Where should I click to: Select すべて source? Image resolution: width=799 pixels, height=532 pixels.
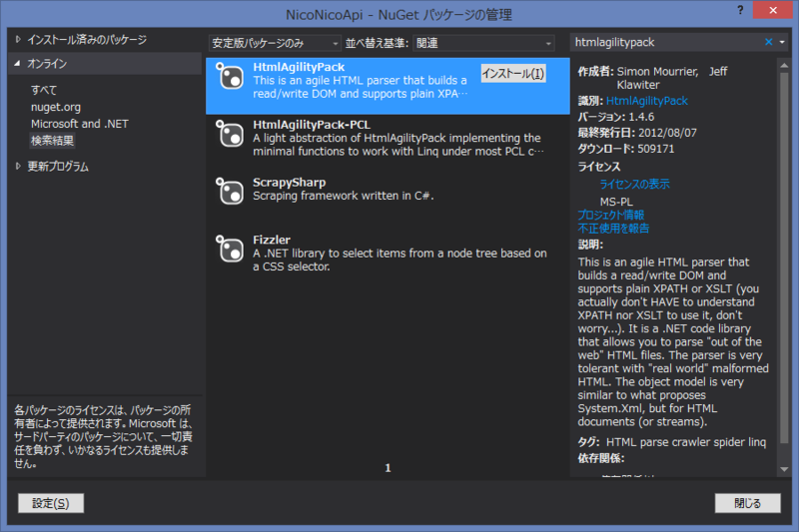pyautogui.click(x=44, y=90)
